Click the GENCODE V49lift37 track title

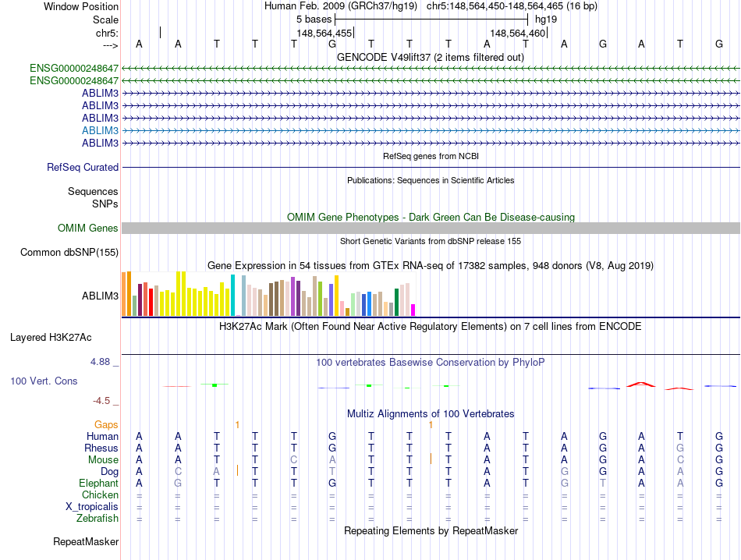tap(431, 58)
